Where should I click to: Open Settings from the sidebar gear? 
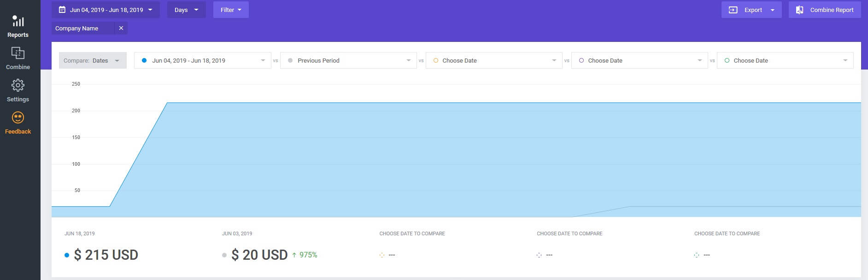(x=18, y=91)
